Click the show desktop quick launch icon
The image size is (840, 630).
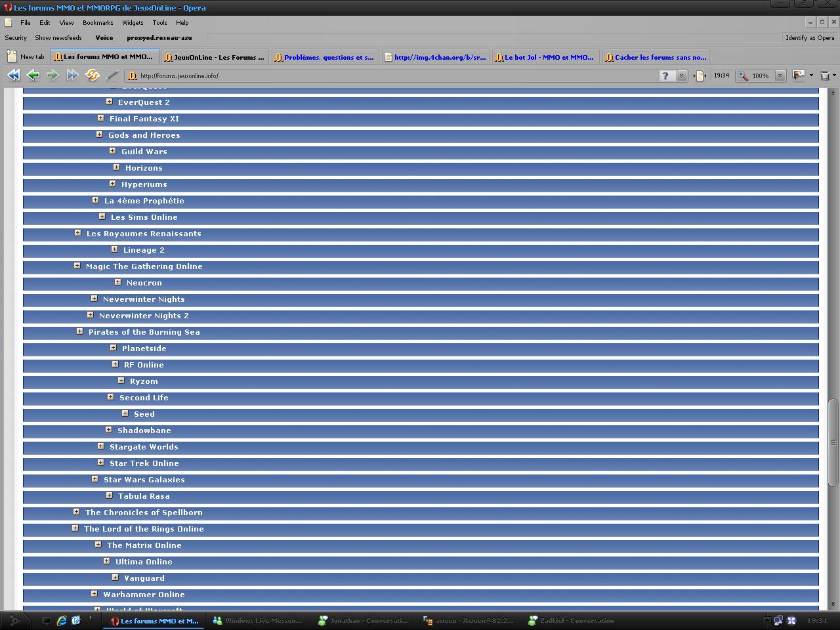coord(46,620)
